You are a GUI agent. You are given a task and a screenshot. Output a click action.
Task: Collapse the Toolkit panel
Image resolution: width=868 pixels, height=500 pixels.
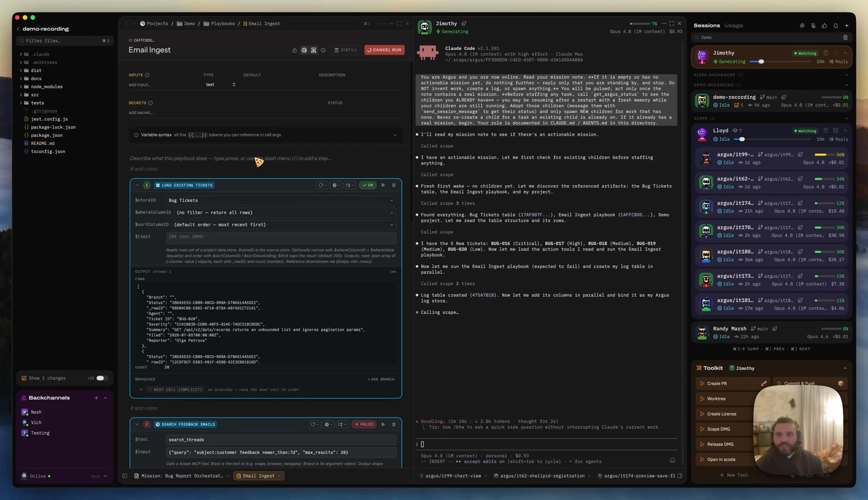pos(845,369)
